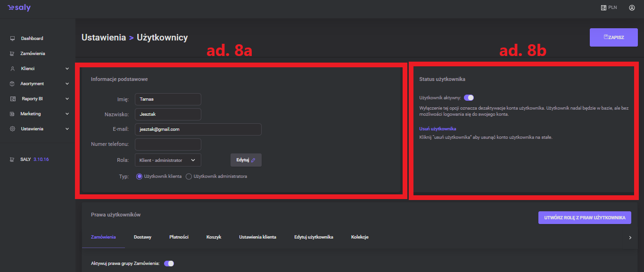
Task: Expand the Raporty BI sidebar menu
Action: 67,99
